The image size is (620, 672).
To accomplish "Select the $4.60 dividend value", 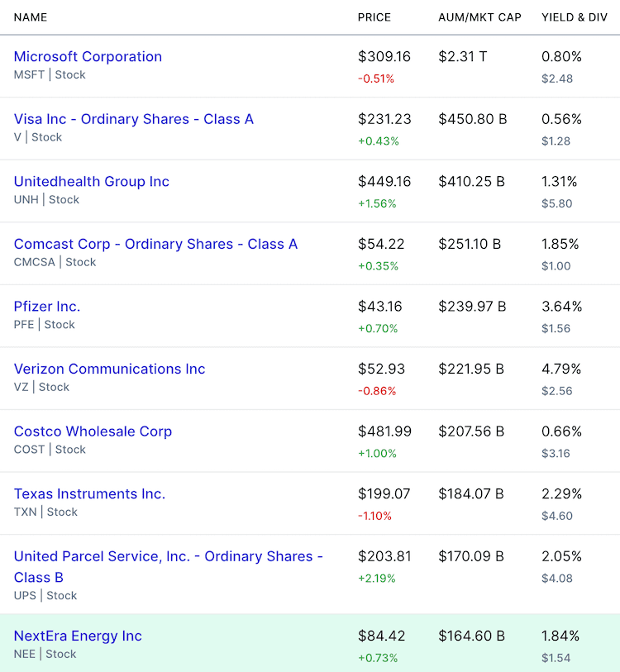I will (557, 516).
